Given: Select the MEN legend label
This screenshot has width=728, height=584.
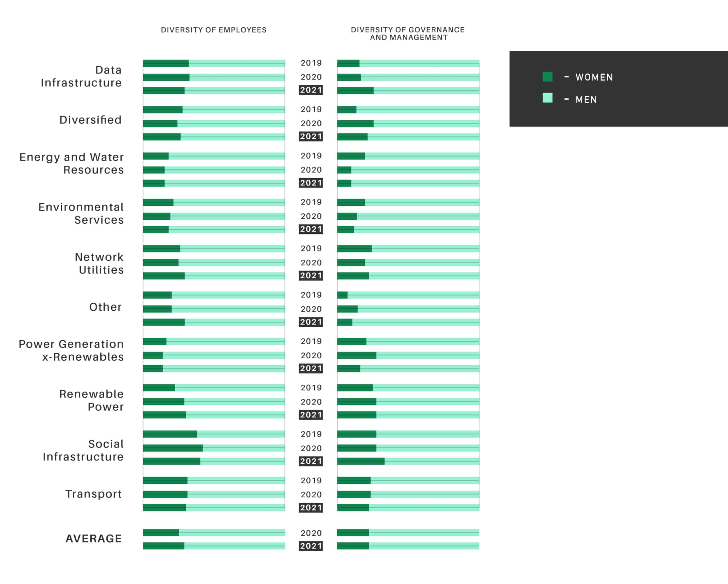Looking at the screenshot, I should [x=586, y=100].
